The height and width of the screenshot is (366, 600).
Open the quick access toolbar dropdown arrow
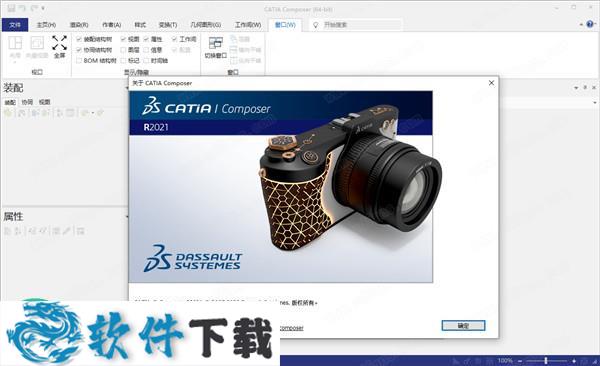tap(43, 8)
